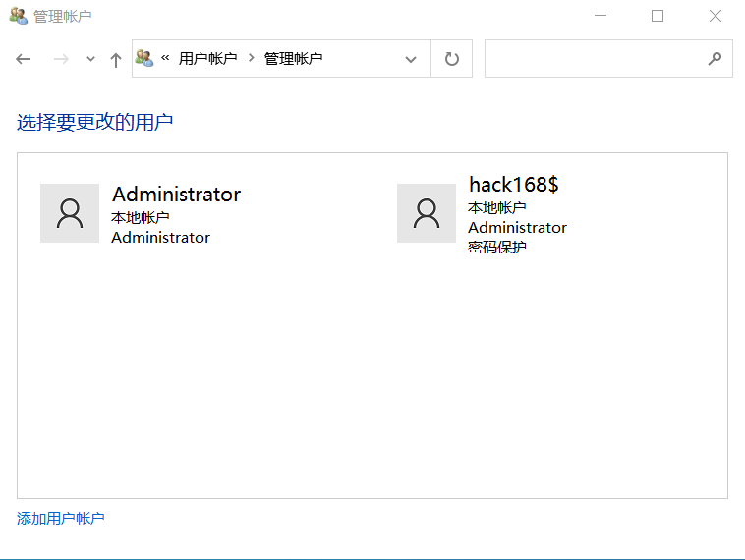Go up one level with up arrow
This screenshot has height=560, width=745.
115,60
